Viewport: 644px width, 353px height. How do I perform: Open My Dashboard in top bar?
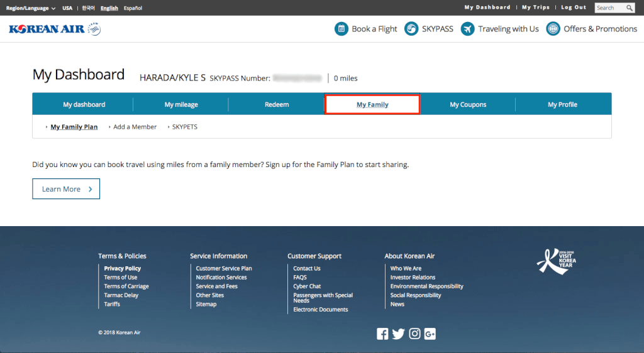(487, 8)
